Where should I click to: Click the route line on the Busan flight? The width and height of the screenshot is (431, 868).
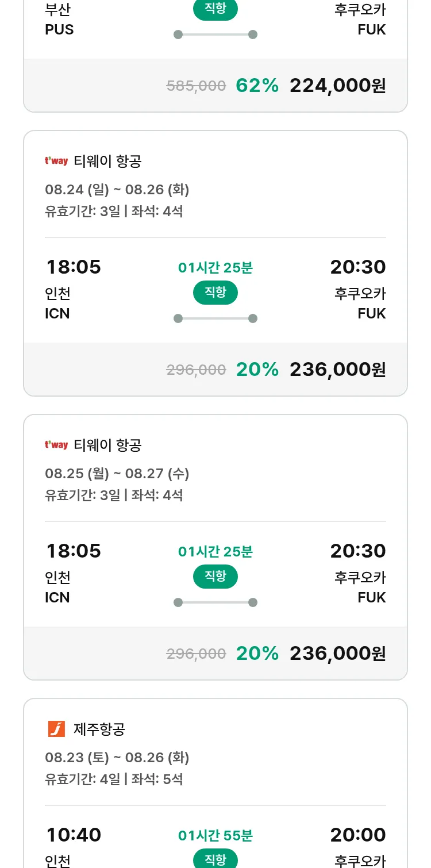(x=215, y=34)
